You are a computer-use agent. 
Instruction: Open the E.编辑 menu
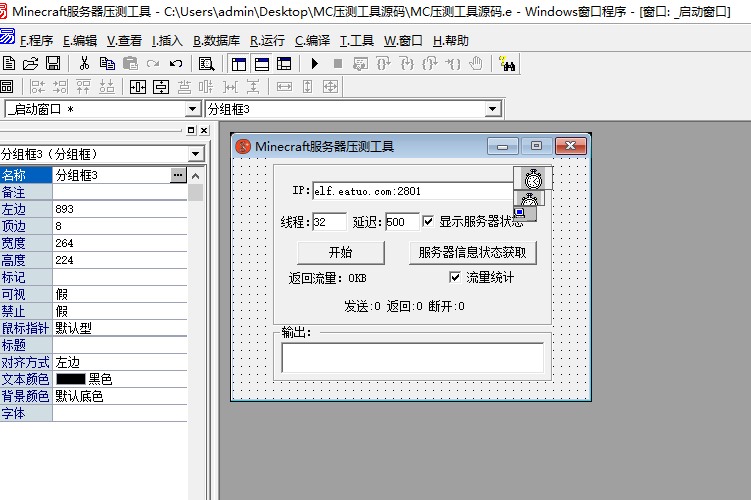coord(80,41)
